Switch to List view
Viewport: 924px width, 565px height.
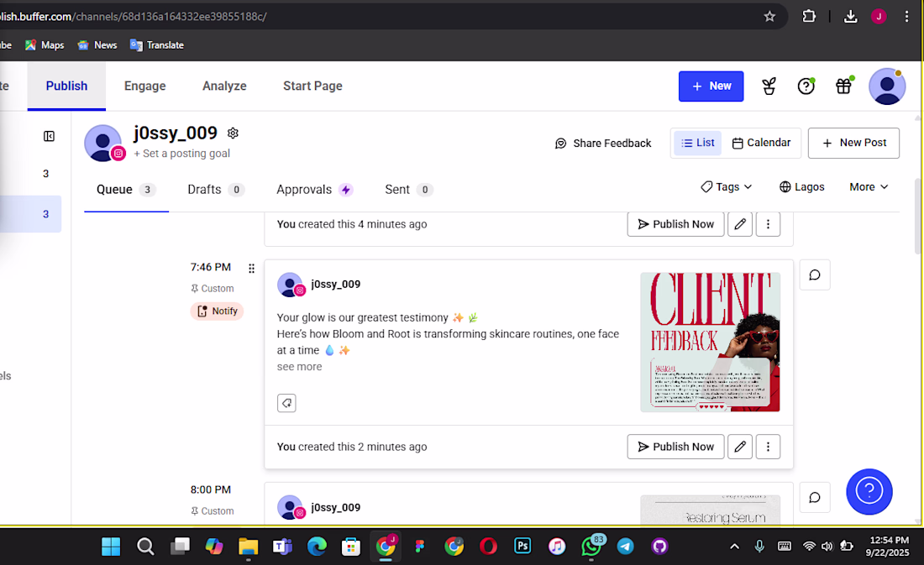698,143
